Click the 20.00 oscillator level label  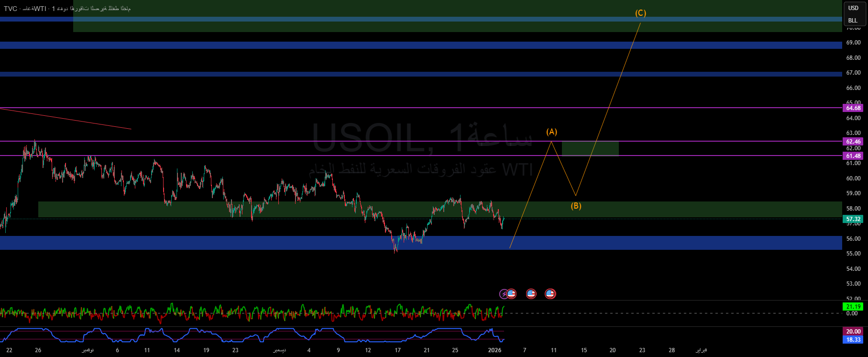(853, 332)
